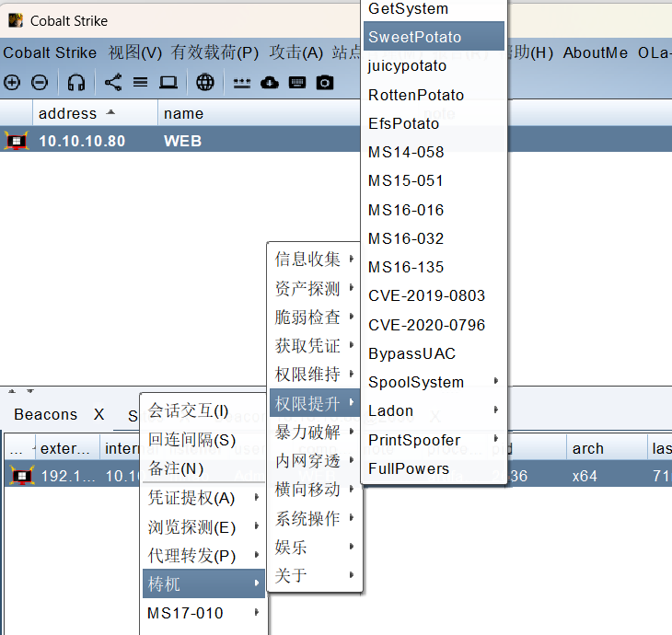The image size is (672, 635).
Task: Open 权限提升 submenu
Action: (315, 403)
